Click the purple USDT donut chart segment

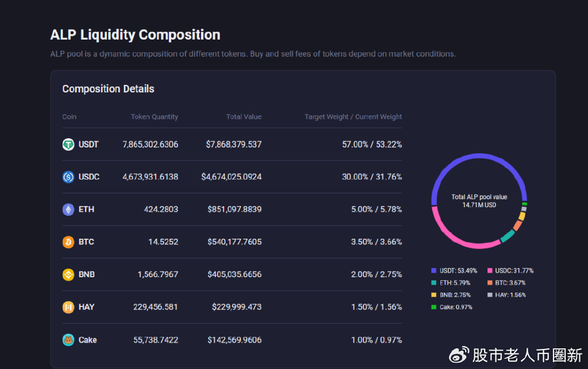pyautogui.click(x=479, y=156)
